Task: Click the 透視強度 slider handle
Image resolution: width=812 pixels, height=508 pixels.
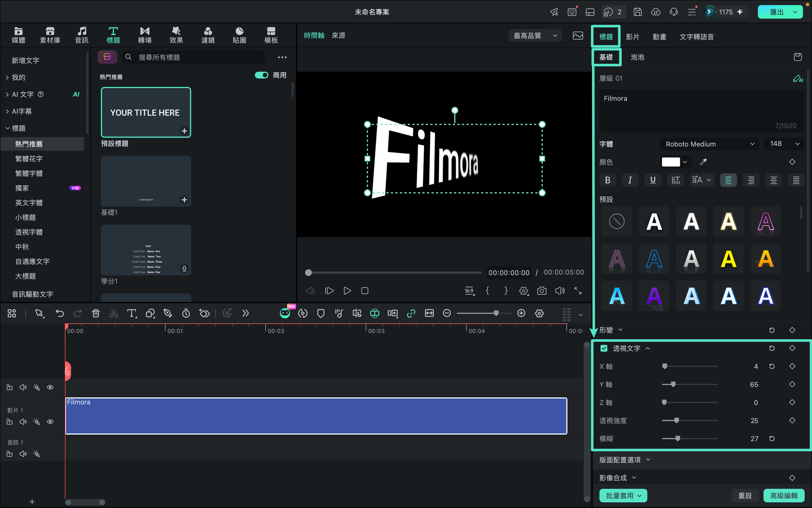Action: click(676, 420)
